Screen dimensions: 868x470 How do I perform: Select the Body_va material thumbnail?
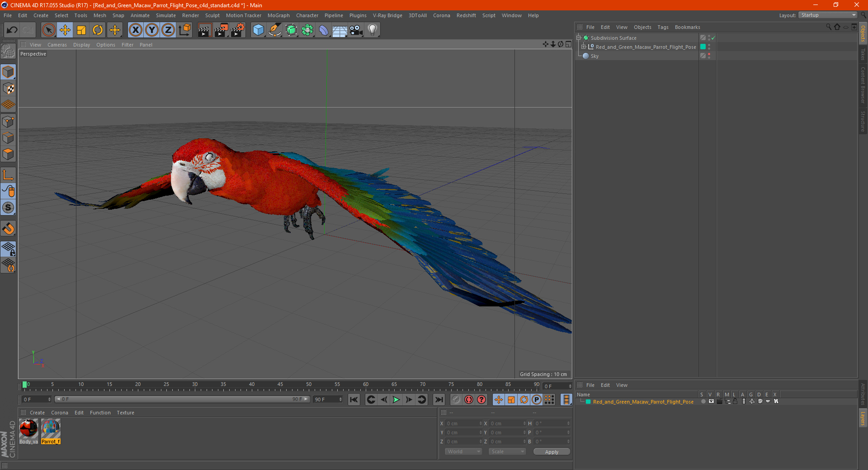[x=28, y=429]
